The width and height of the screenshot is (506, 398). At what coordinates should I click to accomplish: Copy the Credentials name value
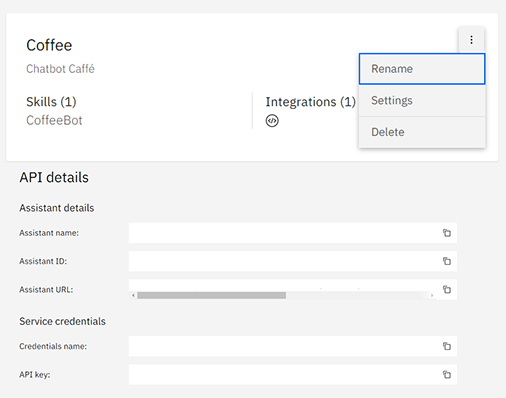tap(447, 346)
